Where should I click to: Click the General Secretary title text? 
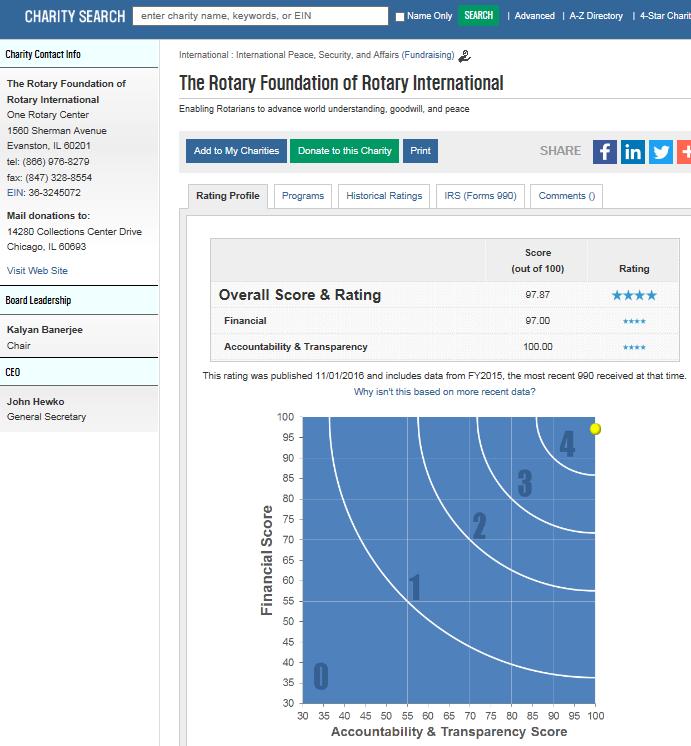tap(46, 417)
